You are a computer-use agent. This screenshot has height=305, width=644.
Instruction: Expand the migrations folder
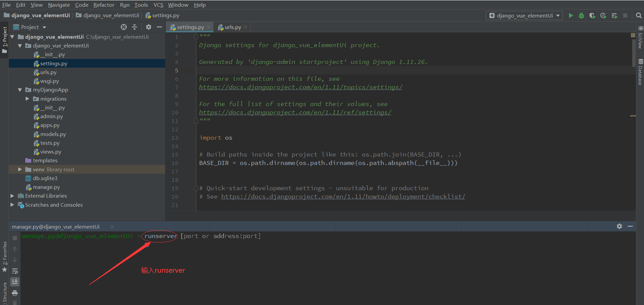(x=27, y=99)
